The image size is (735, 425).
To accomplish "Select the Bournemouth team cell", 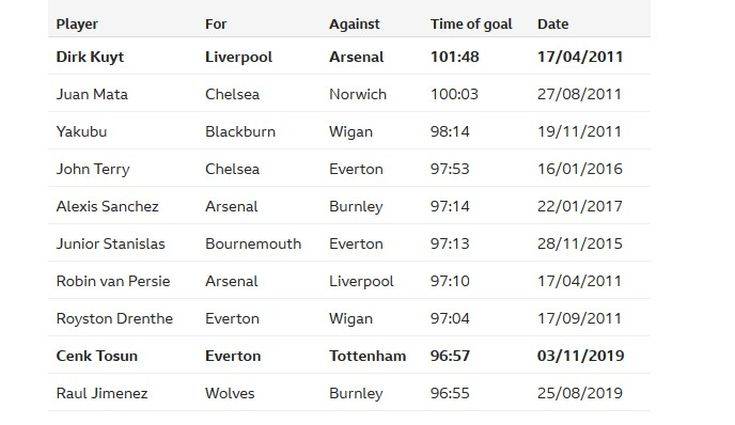I will click(252, 244).
